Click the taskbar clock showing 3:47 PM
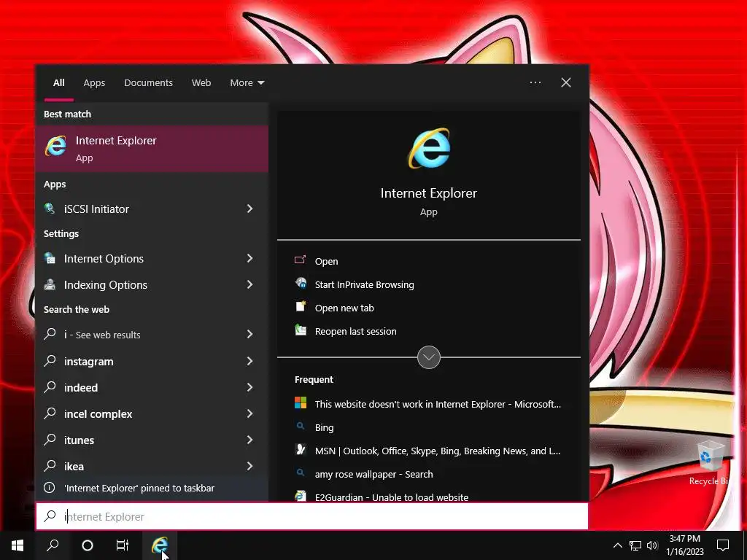The height and width of the screenshot is (560, 747). 684,545
